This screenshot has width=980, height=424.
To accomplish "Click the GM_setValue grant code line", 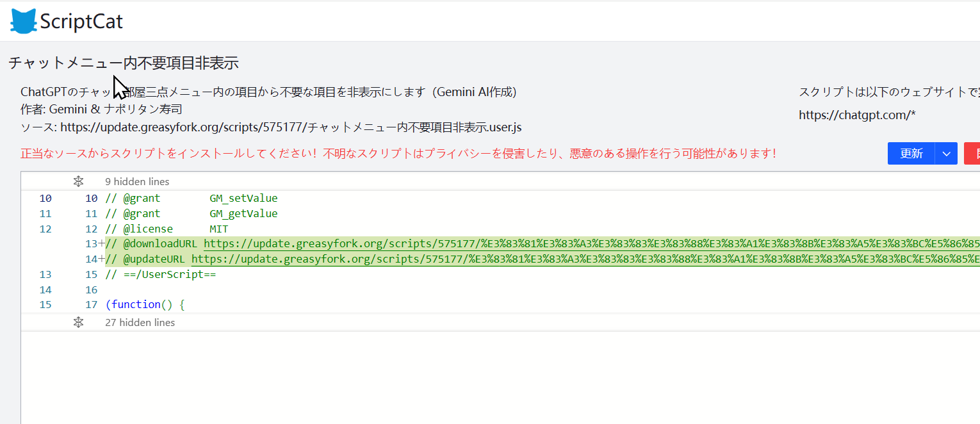I will pos(192,198).
